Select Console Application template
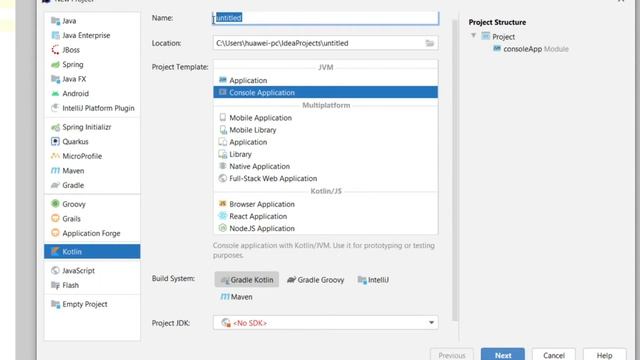This screenshot has height=360, width=640. [325, 92]
